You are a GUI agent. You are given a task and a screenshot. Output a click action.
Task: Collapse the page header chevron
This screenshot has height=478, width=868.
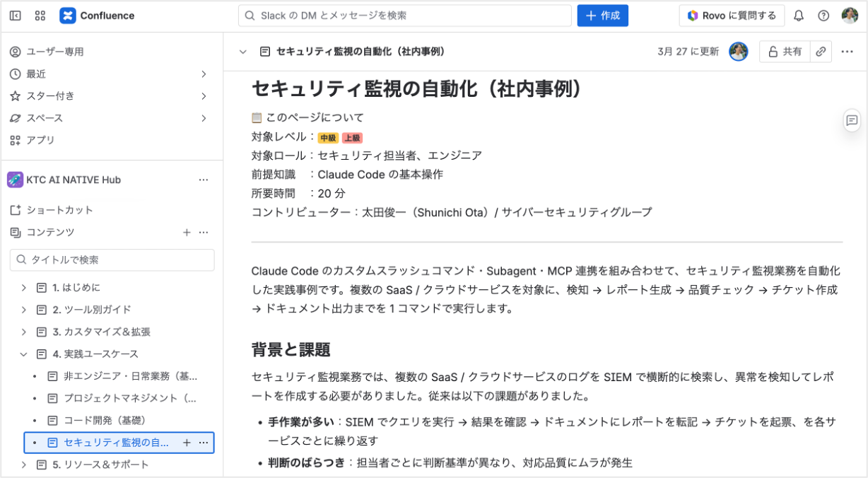[243, 52]
